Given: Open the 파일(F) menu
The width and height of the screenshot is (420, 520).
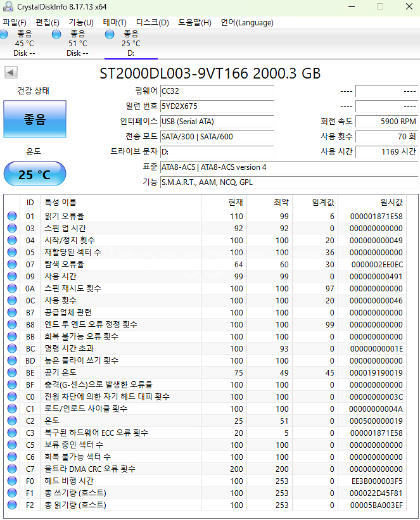Looking at the screenshot, I should 15,23.
